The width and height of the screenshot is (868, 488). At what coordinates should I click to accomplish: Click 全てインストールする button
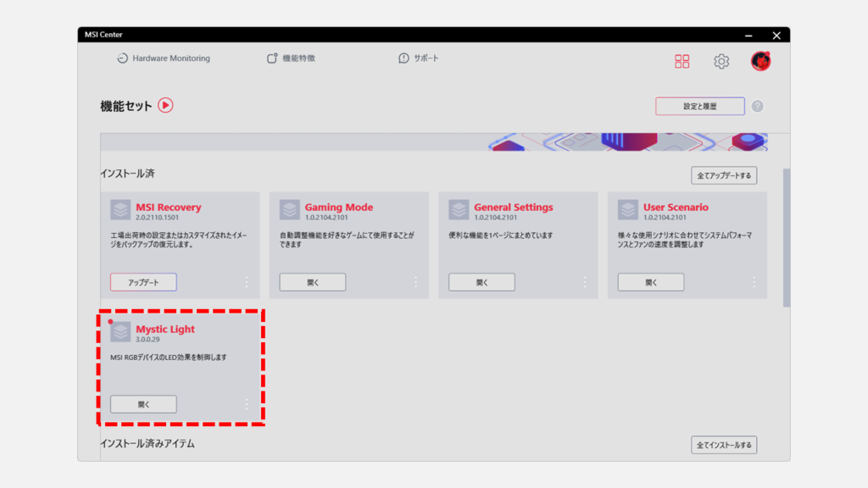point(724,445)
